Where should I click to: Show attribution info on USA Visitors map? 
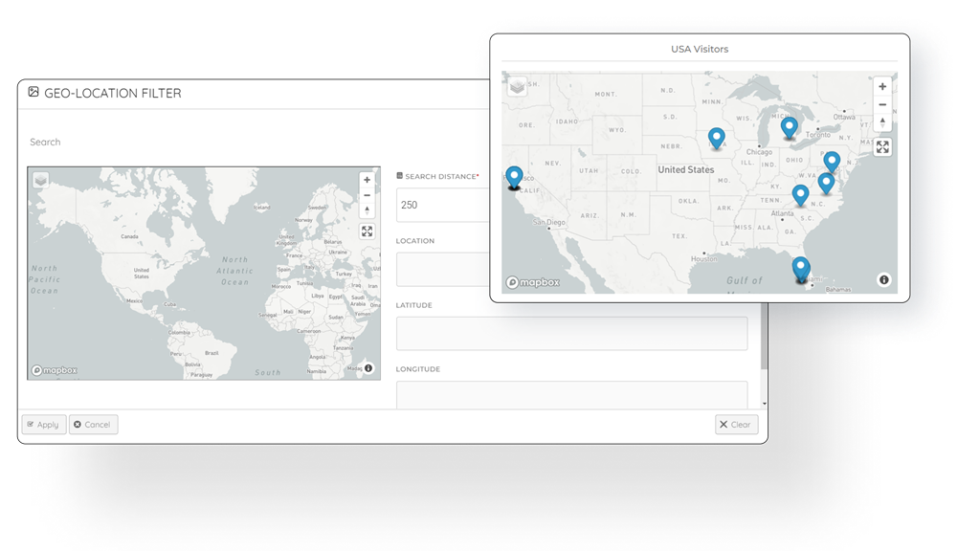point(883,279)
